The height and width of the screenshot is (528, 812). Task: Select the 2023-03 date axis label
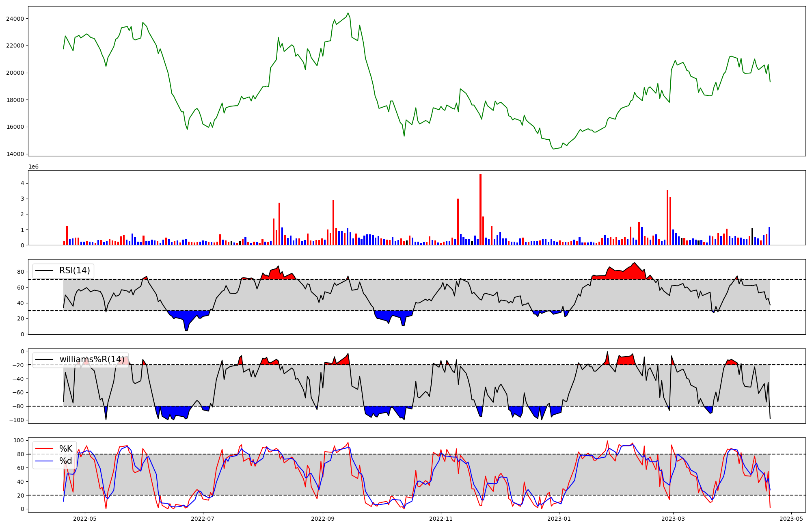(674, 519)
